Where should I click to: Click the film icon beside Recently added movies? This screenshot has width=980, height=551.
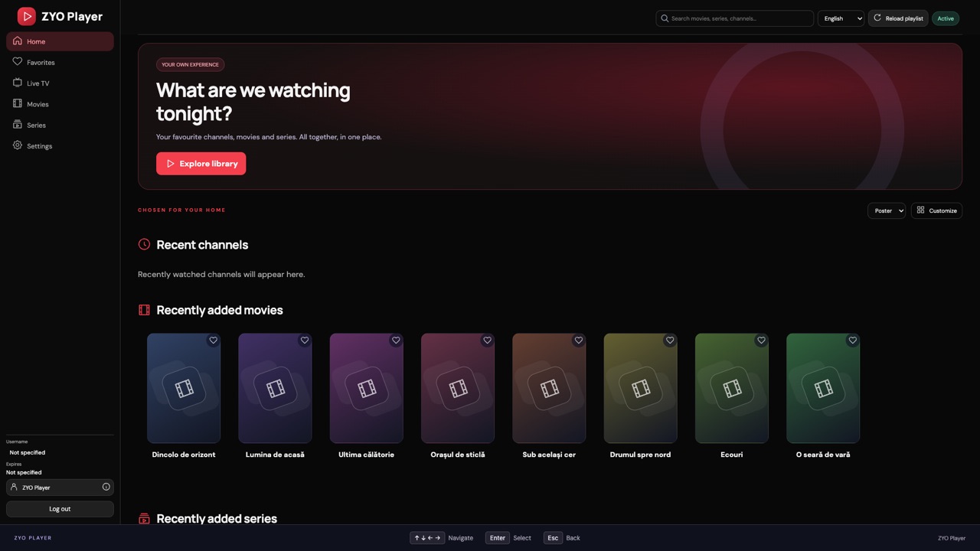click(144, 310)
